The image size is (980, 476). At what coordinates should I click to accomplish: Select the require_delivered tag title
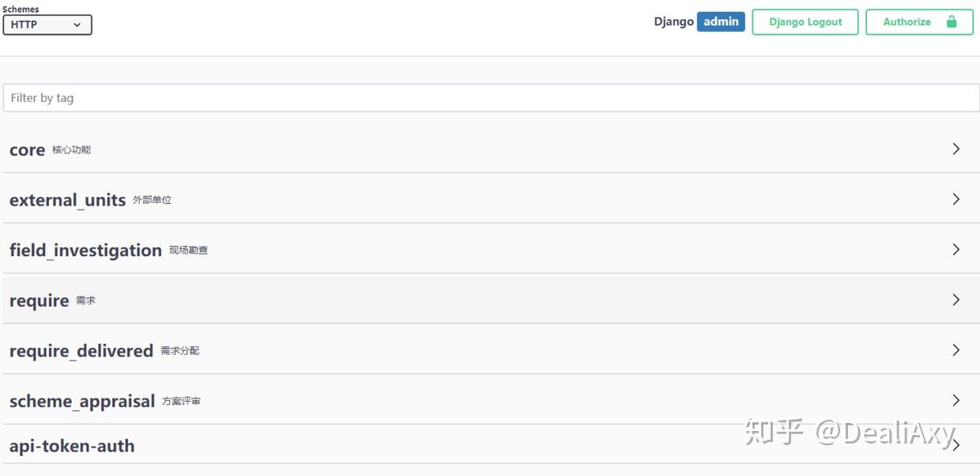(x=81, y=351)
